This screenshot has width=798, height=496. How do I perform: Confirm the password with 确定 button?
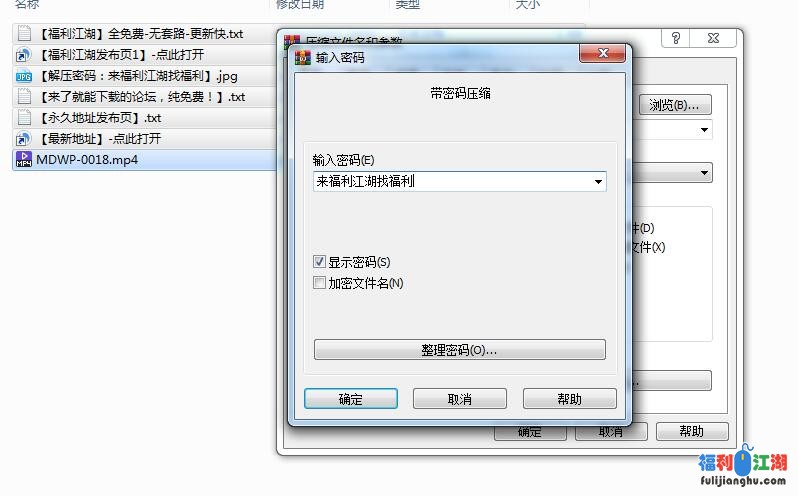click(x=351, y=399)
